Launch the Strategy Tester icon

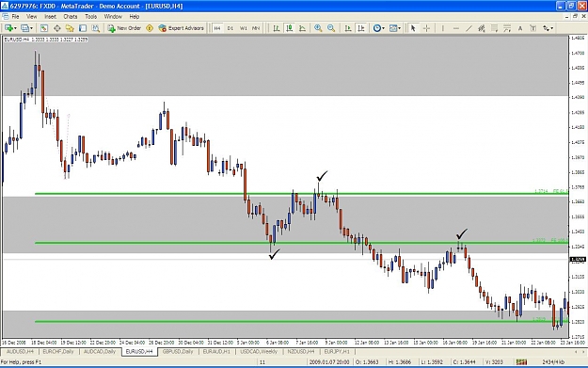[x=96, y=28]
